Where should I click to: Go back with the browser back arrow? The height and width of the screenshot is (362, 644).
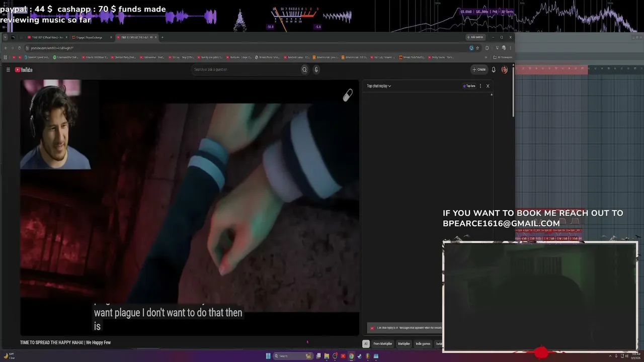[x=6, y=48]
